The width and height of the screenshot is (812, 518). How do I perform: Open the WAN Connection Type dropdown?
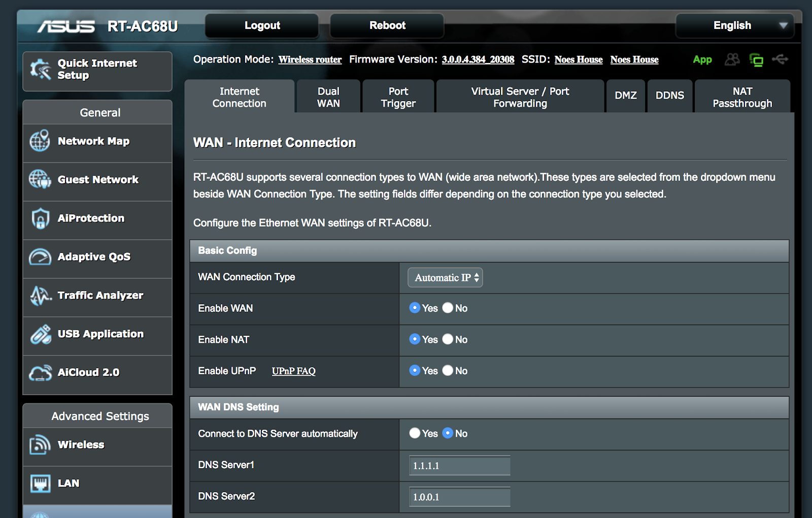(x=445, y=277)
